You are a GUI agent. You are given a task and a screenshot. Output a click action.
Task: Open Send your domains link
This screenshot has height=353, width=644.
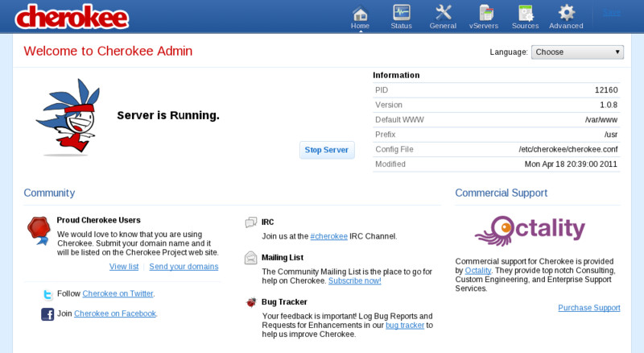click(184, 267)
